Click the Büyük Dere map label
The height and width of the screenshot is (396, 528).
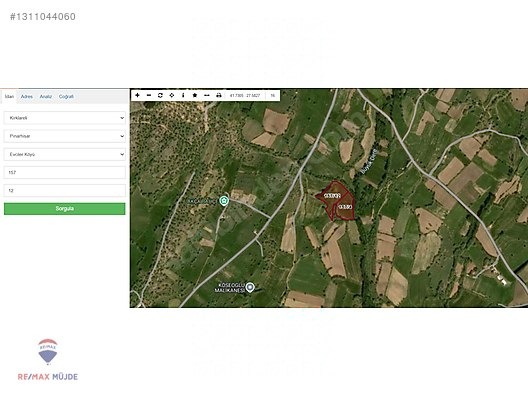pyautogui.click(x=369, y=162)
